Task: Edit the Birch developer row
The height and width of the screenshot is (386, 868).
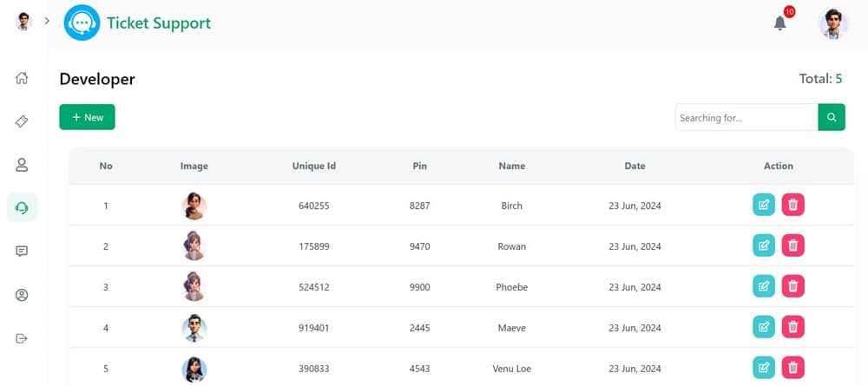Action: click(764, 205)
